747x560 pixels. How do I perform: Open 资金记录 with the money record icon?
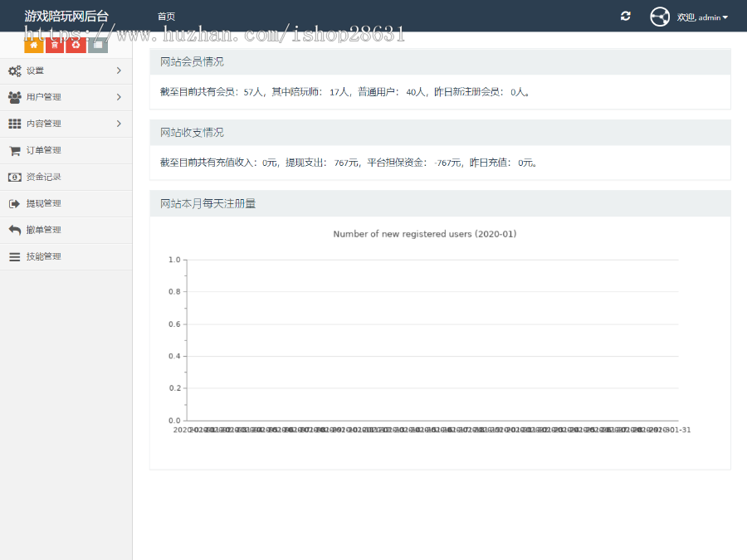15,177
